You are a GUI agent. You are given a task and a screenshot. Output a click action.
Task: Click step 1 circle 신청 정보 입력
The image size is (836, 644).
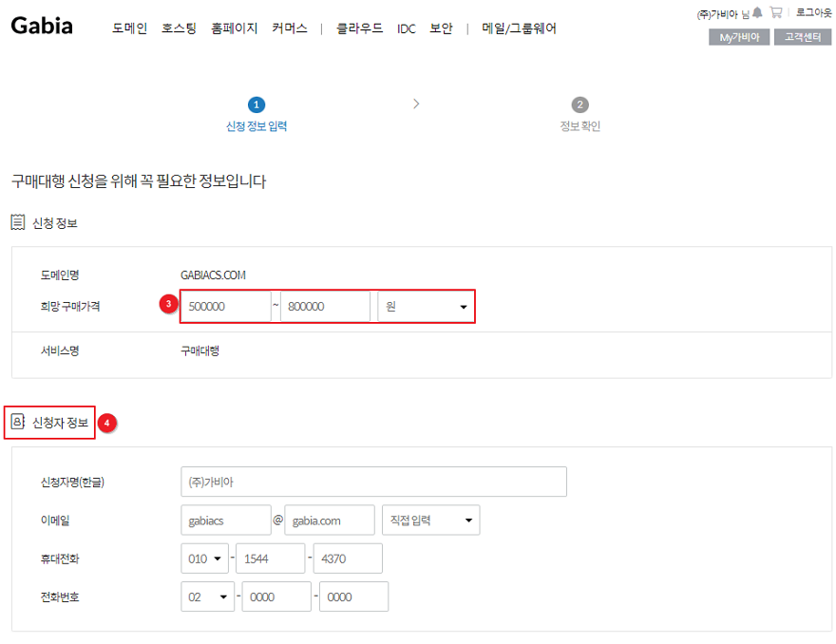[x=256, y=104]
